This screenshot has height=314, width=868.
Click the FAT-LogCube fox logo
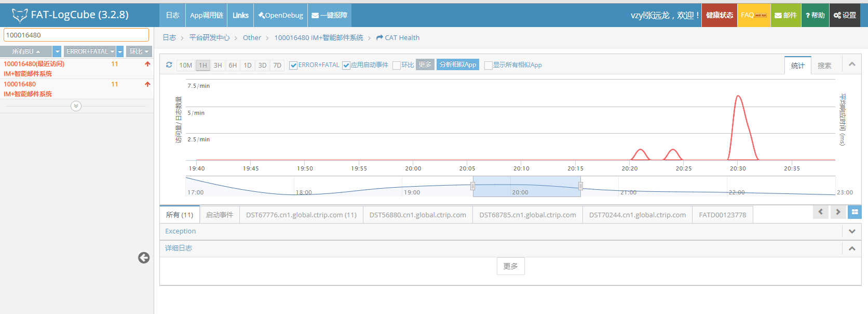(x=20, y=16)
